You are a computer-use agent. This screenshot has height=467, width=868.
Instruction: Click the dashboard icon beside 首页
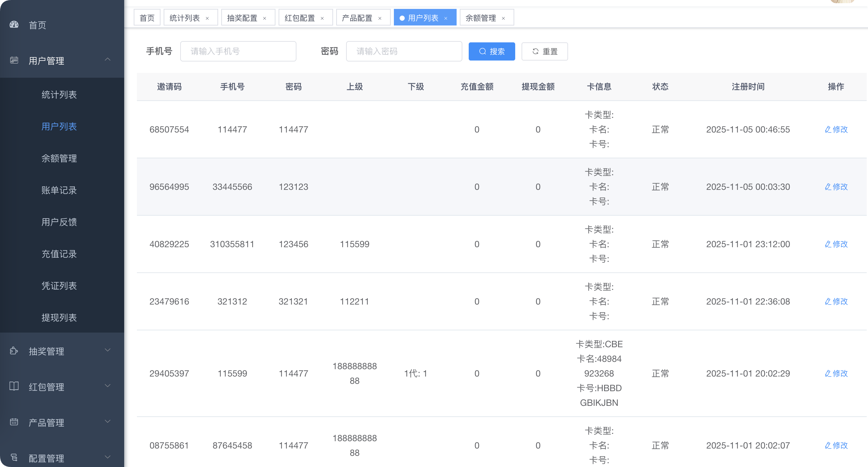[x=14, y=25]
